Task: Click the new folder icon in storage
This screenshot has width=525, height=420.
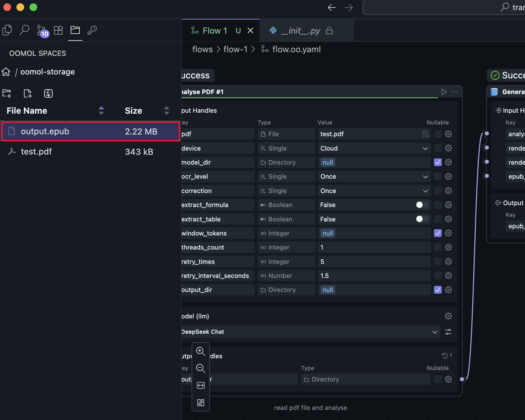Action: 7,93
